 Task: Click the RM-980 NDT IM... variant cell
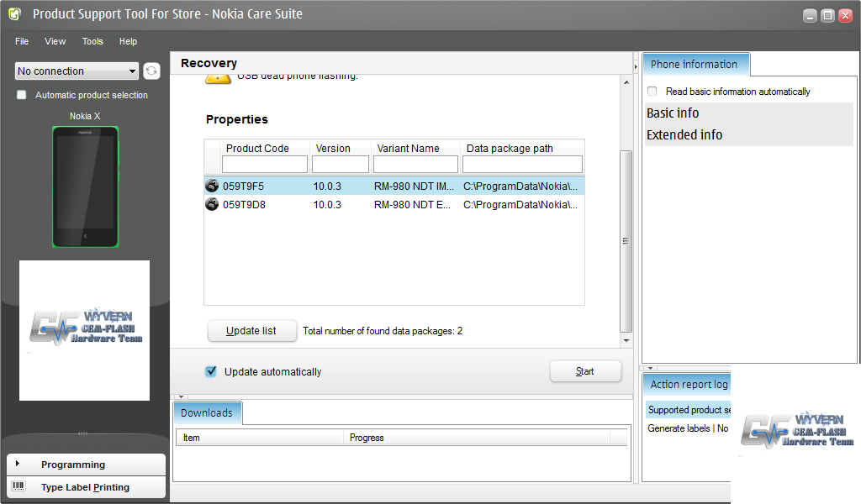[414, 186]
